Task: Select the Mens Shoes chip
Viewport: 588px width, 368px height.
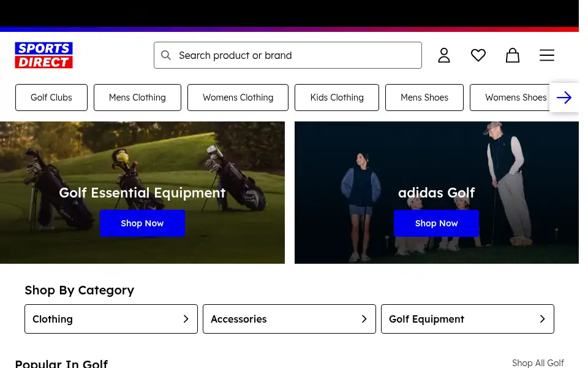Action: click(424, 98)
